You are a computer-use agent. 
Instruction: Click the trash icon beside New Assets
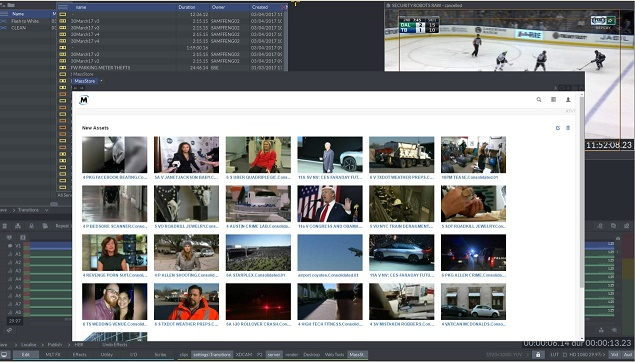(x=568, y=128)
